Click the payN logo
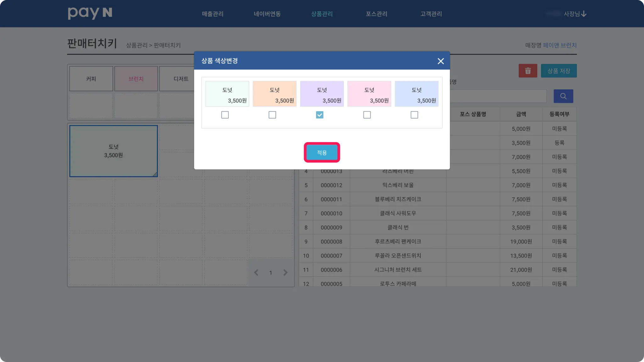644x362 pixels. click(90, 13)
